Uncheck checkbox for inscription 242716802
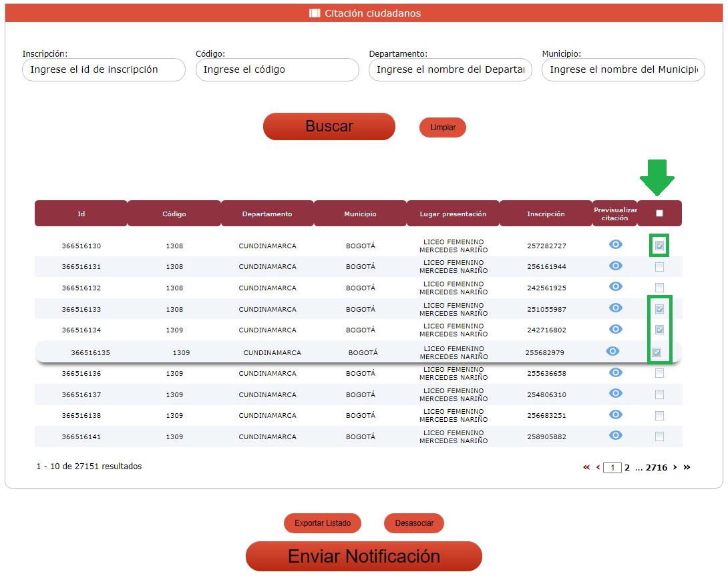The image size is (728, 586). (659, 330)
